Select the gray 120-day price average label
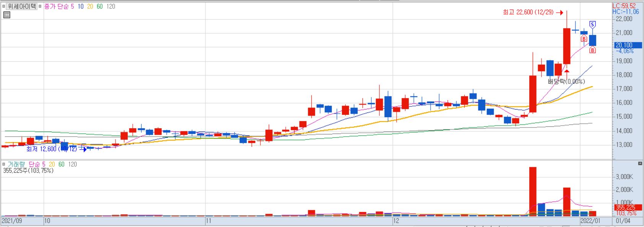The height and width of the screenshot is (227, 644). [111, 7]
